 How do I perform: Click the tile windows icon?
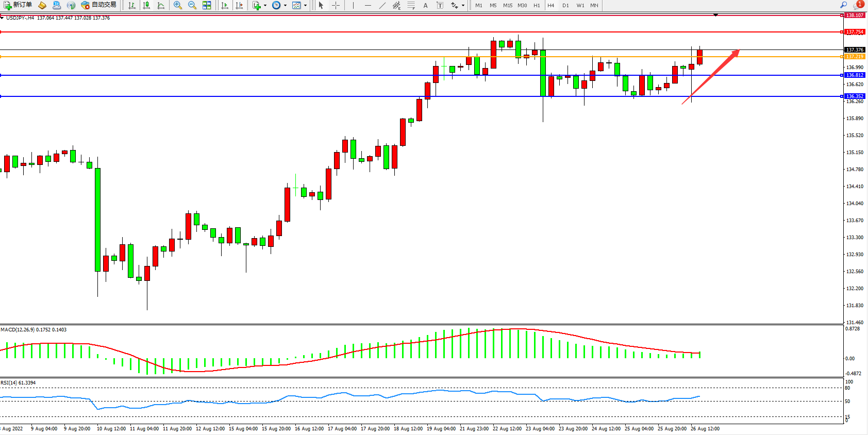point(207,5)
